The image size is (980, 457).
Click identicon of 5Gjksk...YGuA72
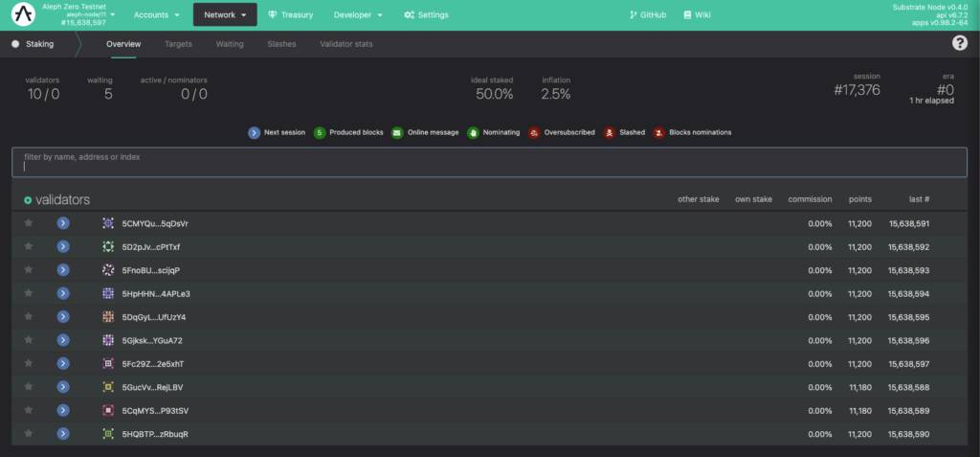108,340
